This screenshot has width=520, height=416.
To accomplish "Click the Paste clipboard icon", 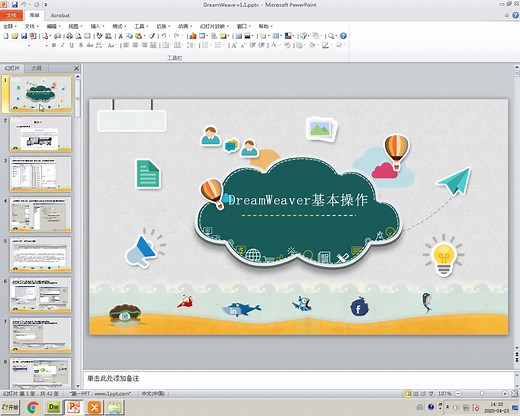I will tap(138, 36).
